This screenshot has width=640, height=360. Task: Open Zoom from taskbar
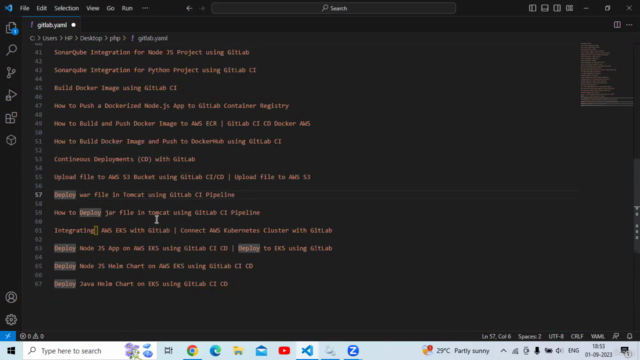[353, 351]
